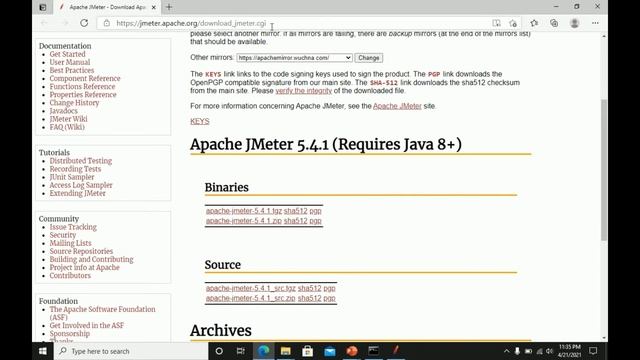Open the KEYS link
Screen dimensions: 640x360
200,121
